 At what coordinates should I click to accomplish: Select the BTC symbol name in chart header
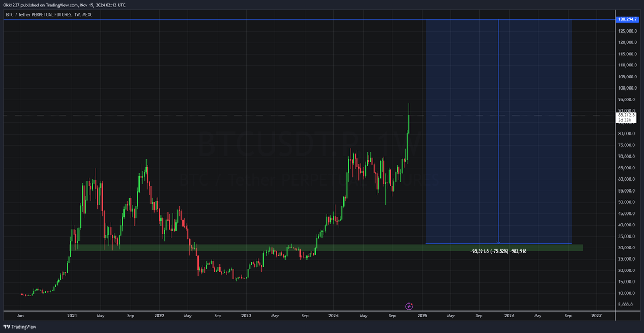click(x=10, y=14)
